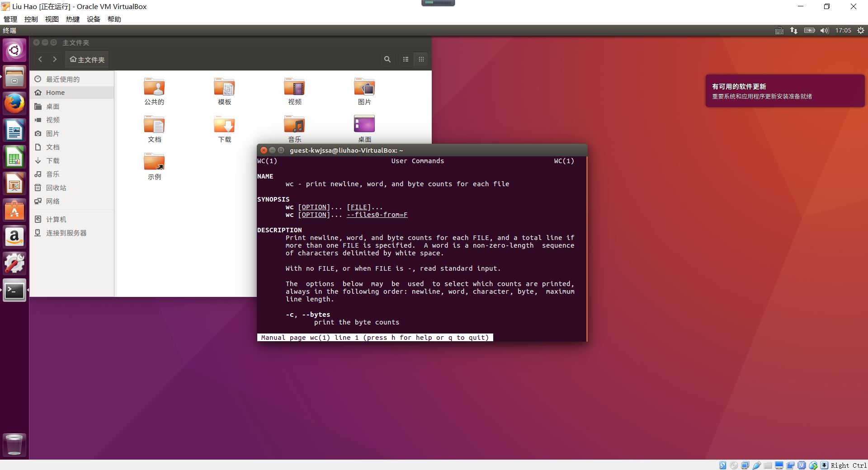Switch Files to list view
This screenshot has width=868, height=470.
tap(406, 59)
